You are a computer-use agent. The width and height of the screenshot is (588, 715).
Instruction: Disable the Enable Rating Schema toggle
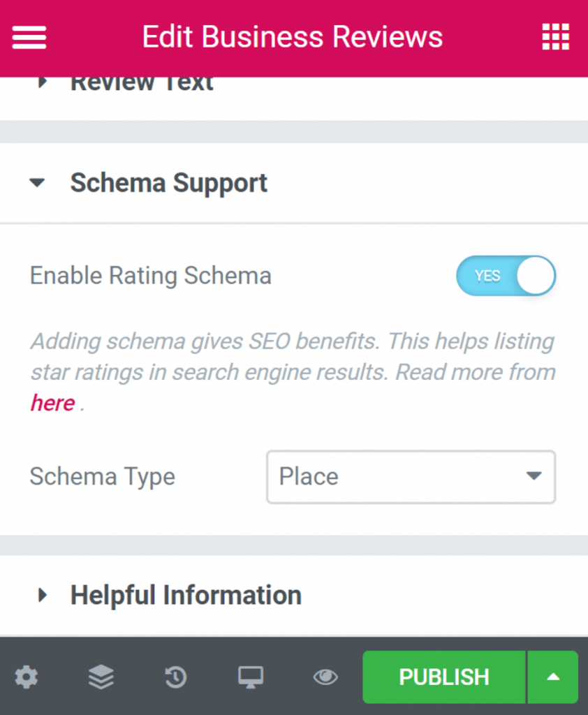[x=506, y=276]
